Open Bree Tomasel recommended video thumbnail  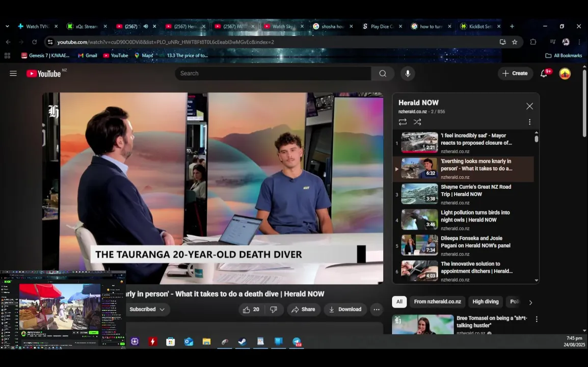coord(422,324)
